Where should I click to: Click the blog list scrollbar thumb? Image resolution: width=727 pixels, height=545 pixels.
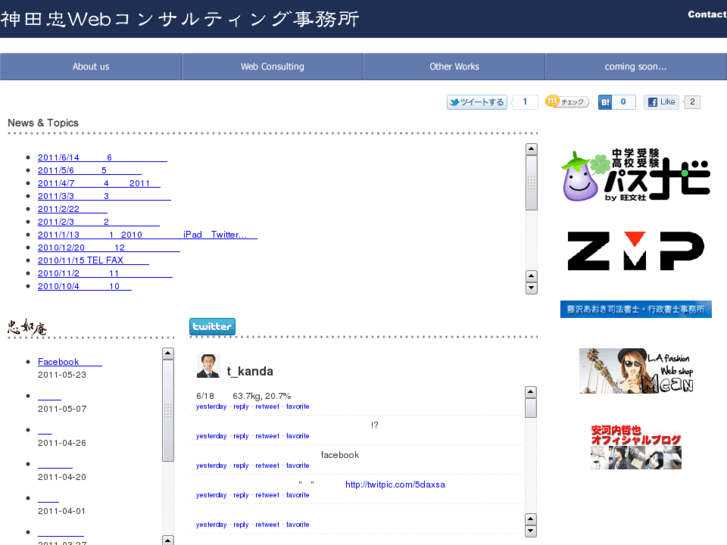point(168,411)
